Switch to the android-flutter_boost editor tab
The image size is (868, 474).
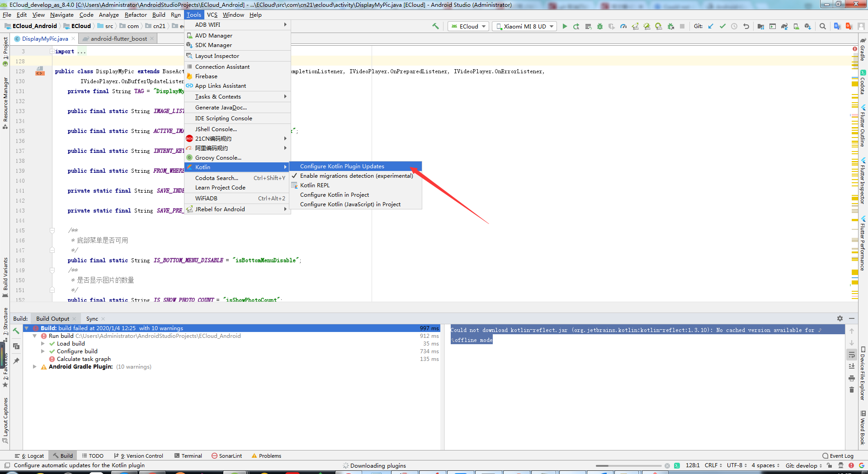(118, 39)
